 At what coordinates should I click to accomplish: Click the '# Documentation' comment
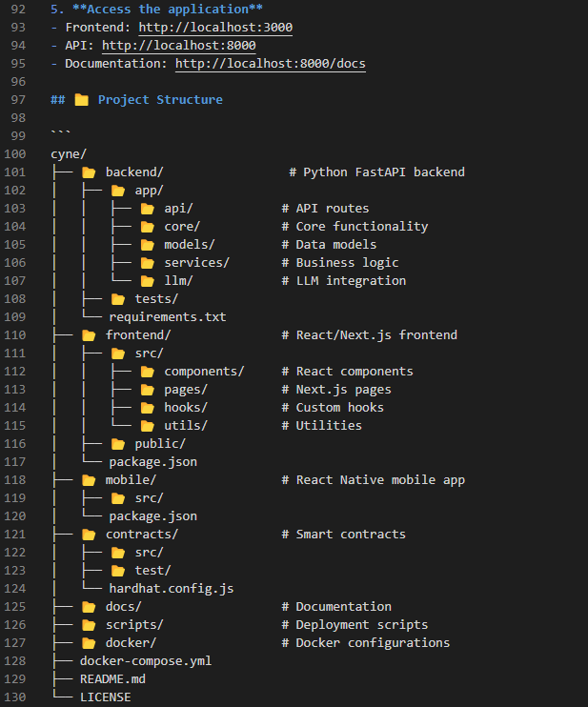tap(336, 606)
